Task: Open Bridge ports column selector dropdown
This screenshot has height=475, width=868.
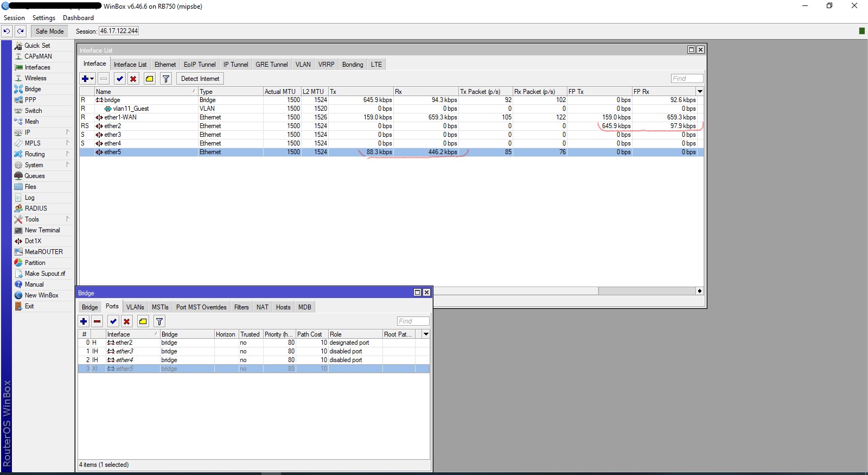Action: pyautogui.click(x=426, y=334)
